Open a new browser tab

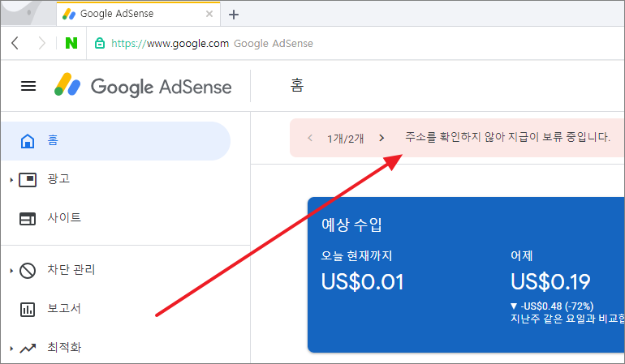pyautogui.click(x=234, y=15)
